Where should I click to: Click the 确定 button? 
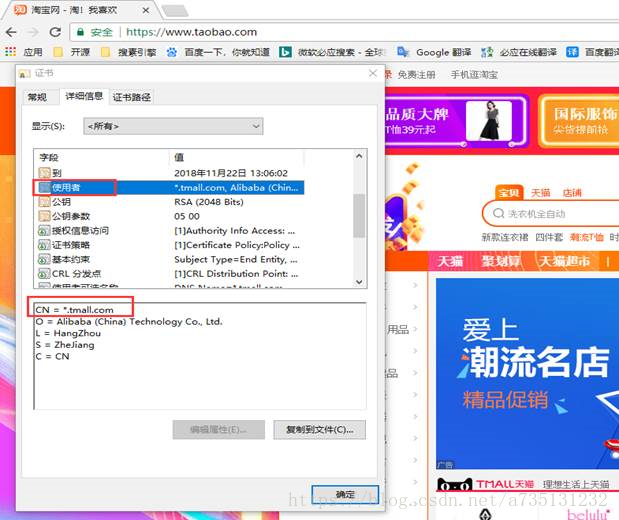click(345, 494)
